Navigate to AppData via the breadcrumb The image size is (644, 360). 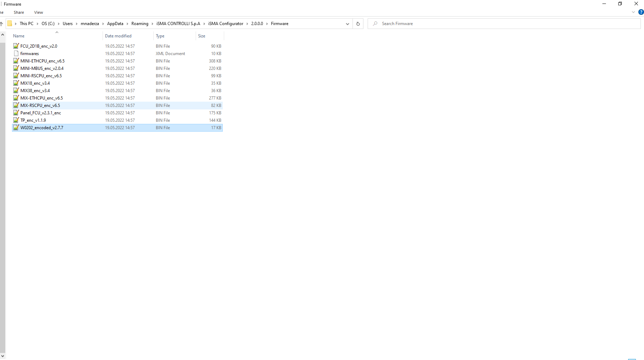[116, 24]
